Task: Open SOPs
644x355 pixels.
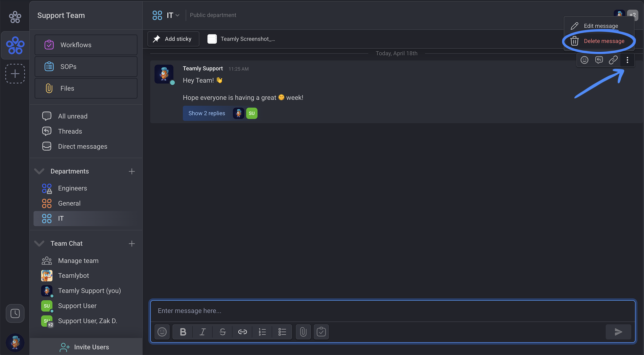Action: tap(86, 67)
